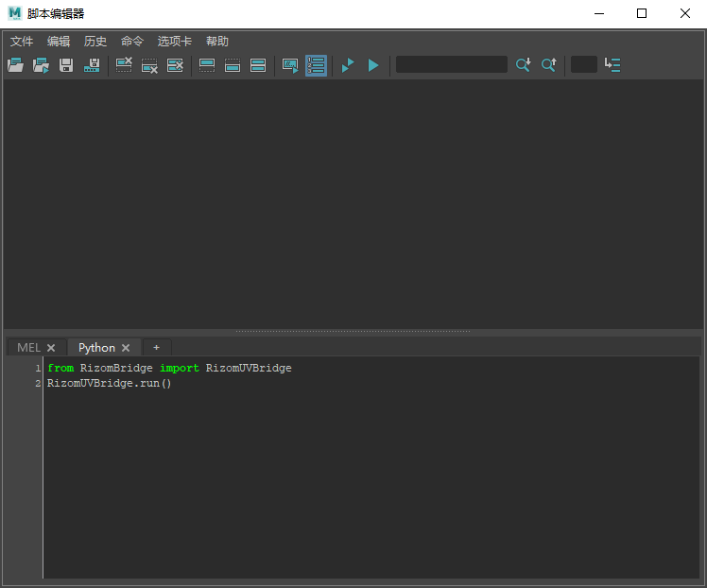Click the Clear All toolbar icon
The height and width of the screenshot is (588, 707).
point(175,65)
